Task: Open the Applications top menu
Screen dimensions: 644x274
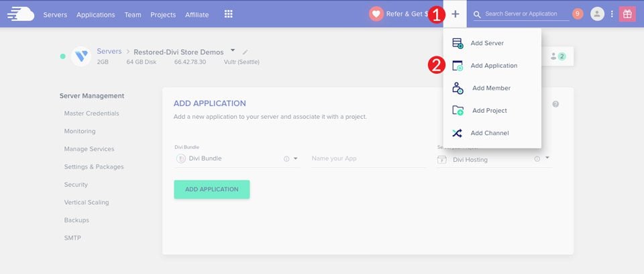Action: click(x=96, y=15)
